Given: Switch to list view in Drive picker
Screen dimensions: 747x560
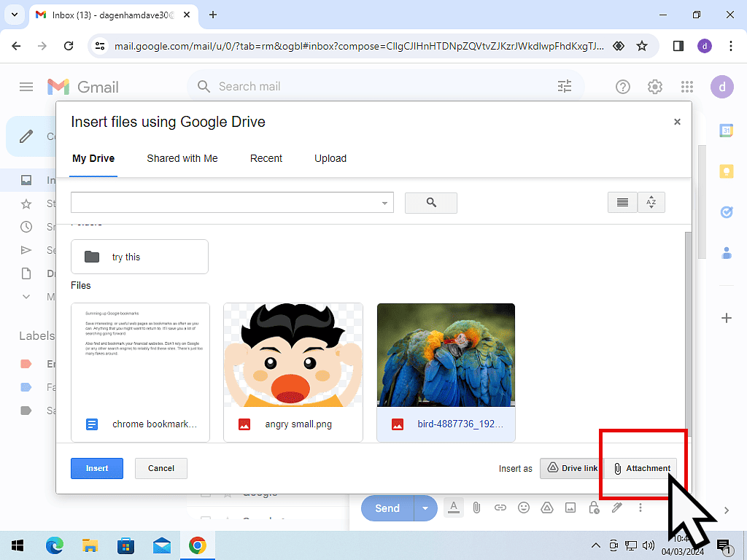Looking at the screenshot, I should tap(622, 203).
